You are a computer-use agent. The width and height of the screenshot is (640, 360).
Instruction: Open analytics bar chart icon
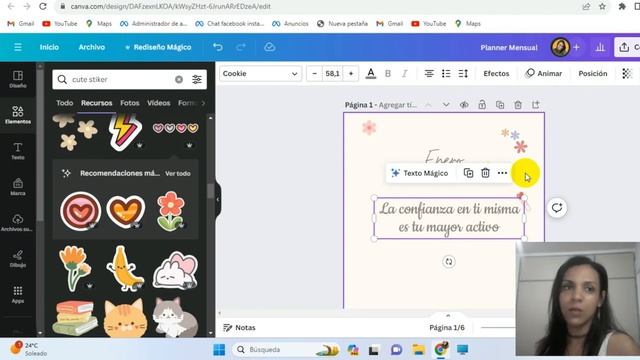[x=600, y=47]
